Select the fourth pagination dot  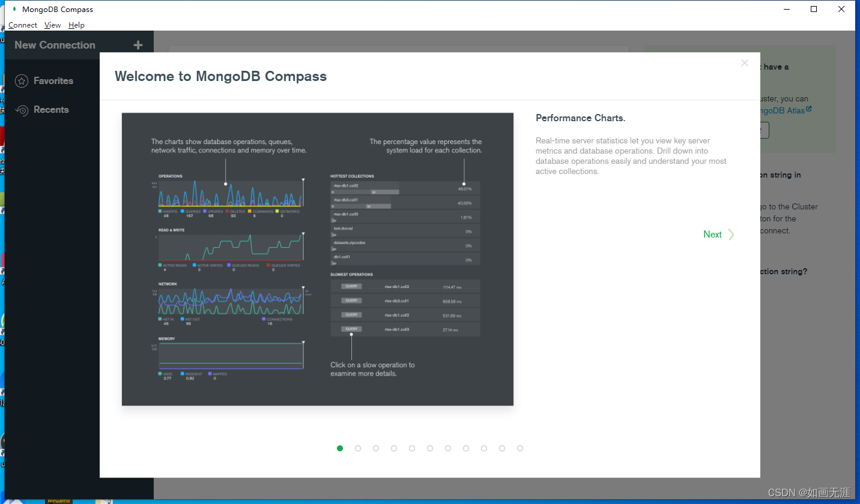(x=394, y=448)
